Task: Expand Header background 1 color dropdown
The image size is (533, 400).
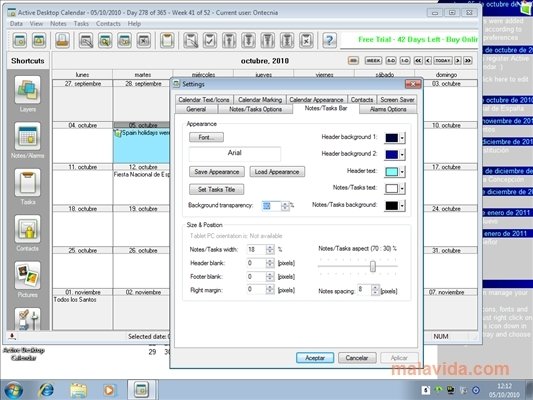Action: (402, 138)
